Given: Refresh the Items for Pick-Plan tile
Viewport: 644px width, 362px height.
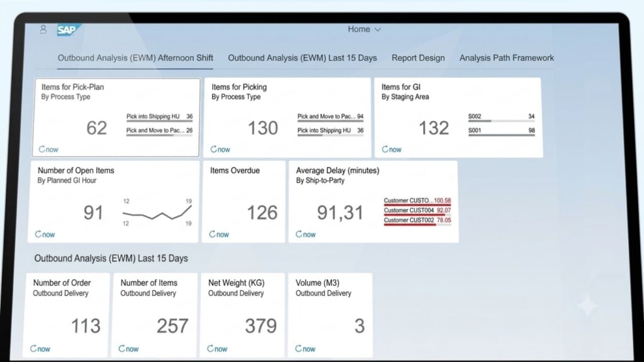Looking at the screenshot, I should point(48,150).
